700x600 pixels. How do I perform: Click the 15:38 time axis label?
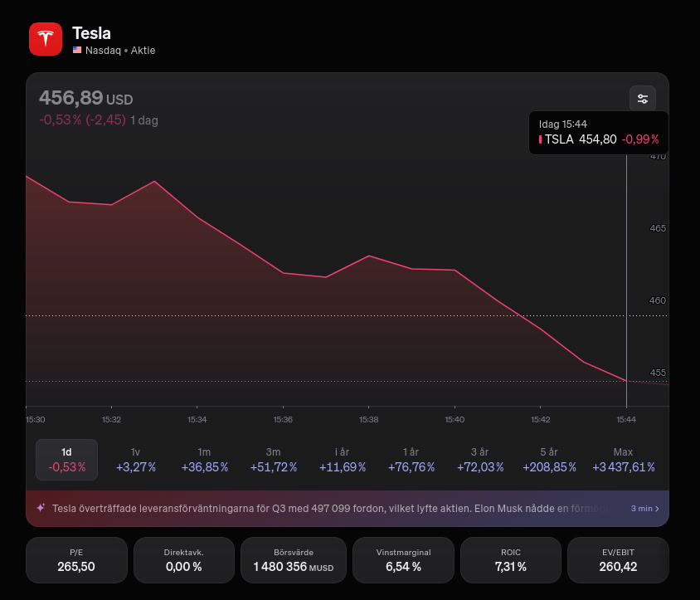click(369, 420)
